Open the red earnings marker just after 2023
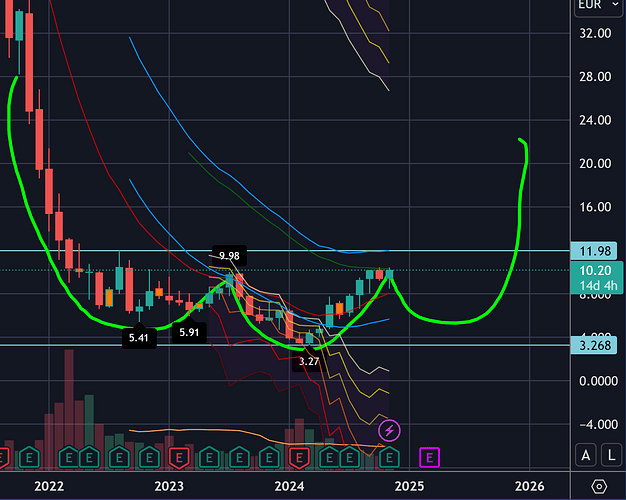 coord(177,457)
